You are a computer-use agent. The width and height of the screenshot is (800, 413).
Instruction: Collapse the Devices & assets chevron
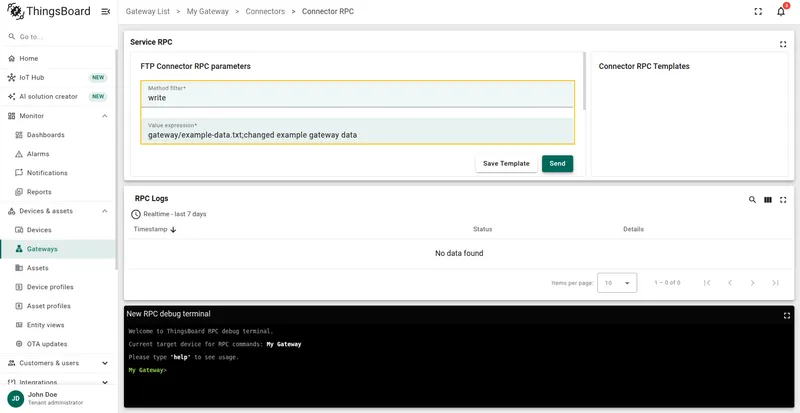click(105, 211)
